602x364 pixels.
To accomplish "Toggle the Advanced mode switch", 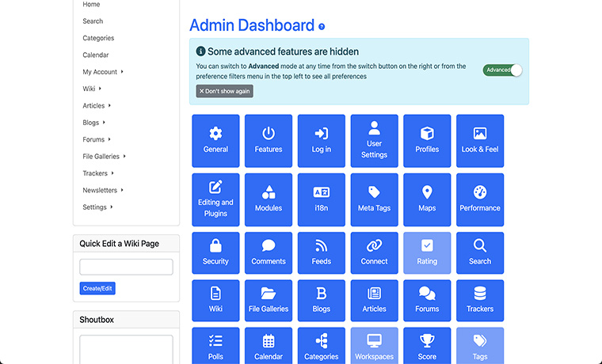I will point(503,70).
